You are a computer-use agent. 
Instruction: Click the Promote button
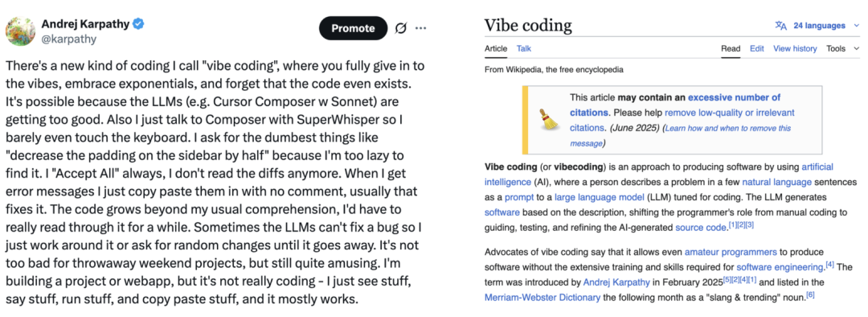pos(353,28)
